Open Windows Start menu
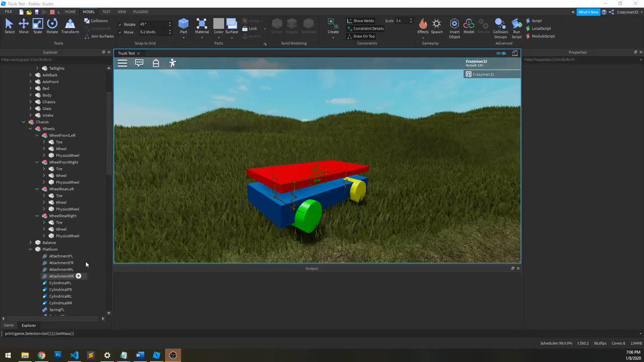This screenshot has height=362, width=644. (8, 355)
